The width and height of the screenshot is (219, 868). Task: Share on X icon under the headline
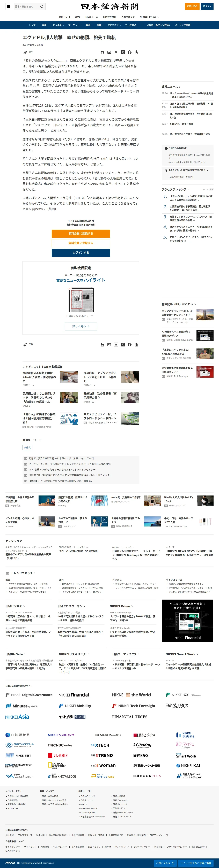123,52
